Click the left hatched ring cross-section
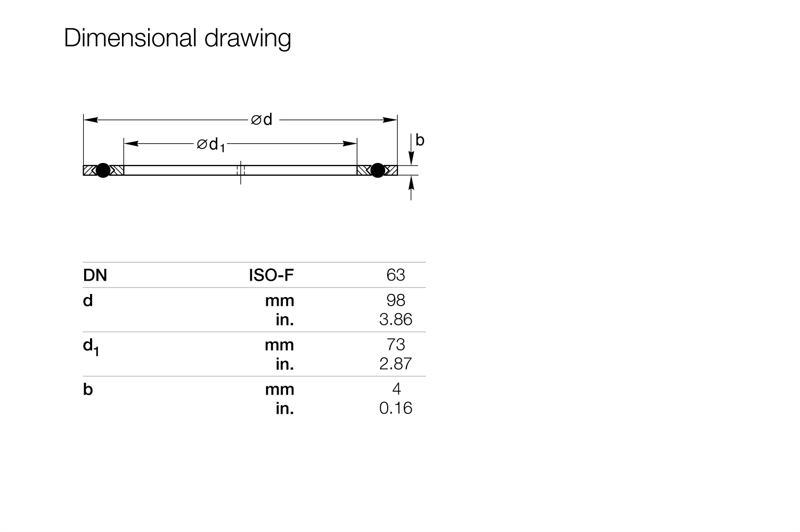 pyautogui.click(x=103, y=170)
